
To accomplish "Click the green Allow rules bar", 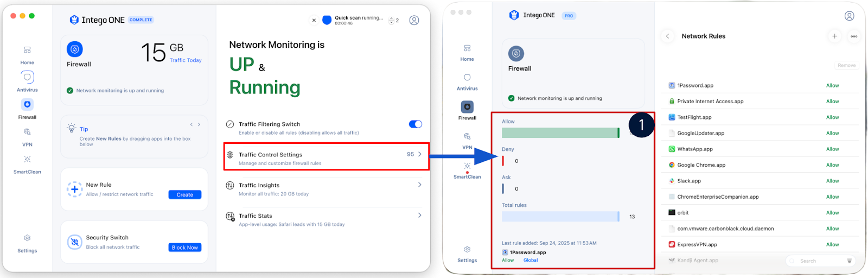I will coord(560,133).
